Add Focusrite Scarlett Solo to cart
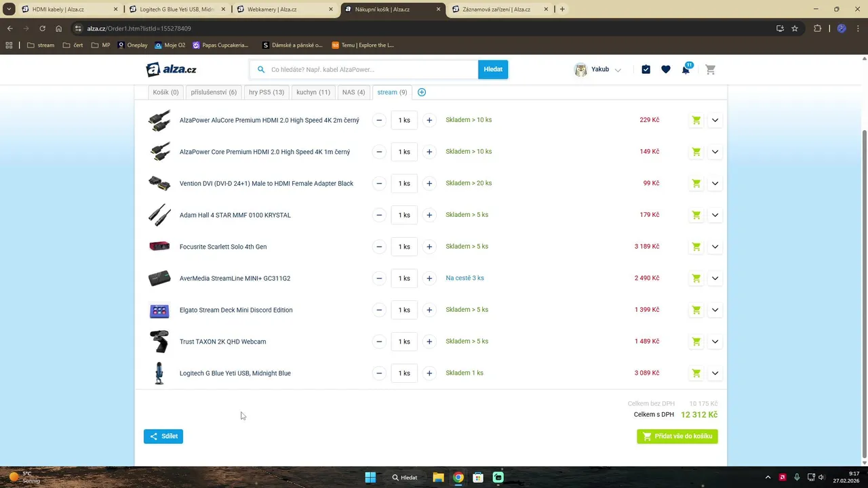Screen dimensions: 868x488 point(696,247)
